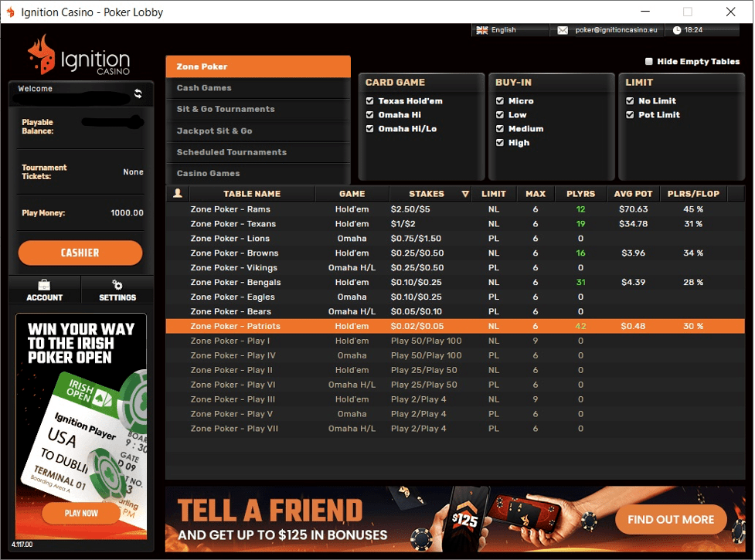The width and height of the screenshot is (755, 560).
Task: Sort by Plyrs column header
Action: 580,194
